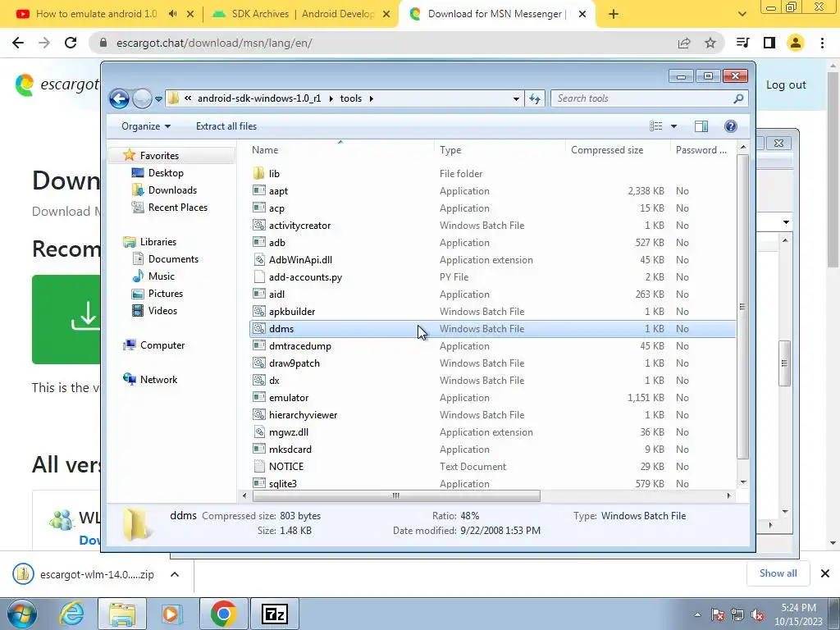Select the dmtracedump application icon

[x=258, y=346]
